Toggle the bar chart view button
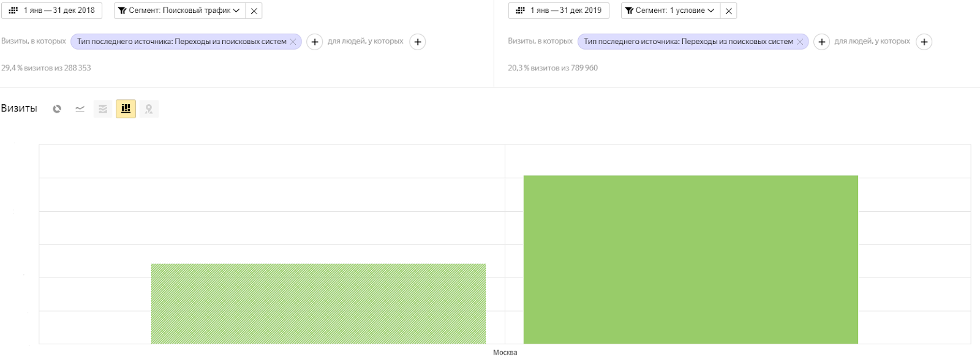 click(126, 109)
